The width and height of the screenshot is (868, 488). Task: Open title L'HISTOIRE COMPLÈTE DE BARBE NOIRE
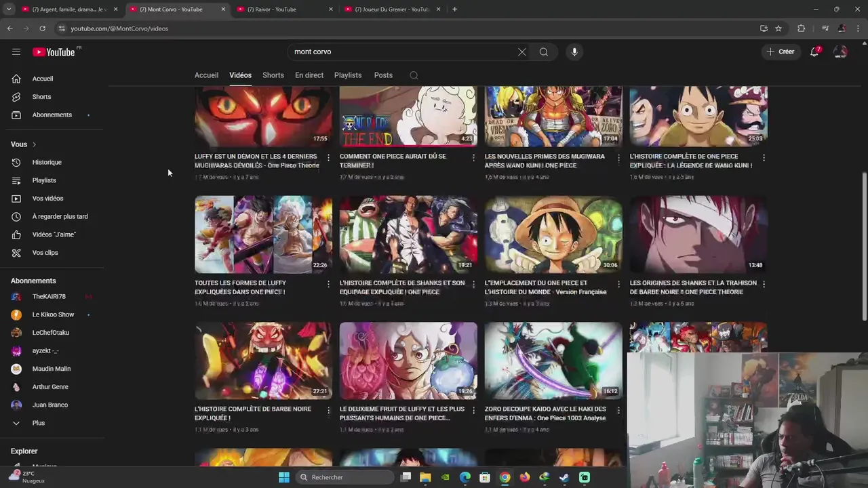click(x=253, y=413)
